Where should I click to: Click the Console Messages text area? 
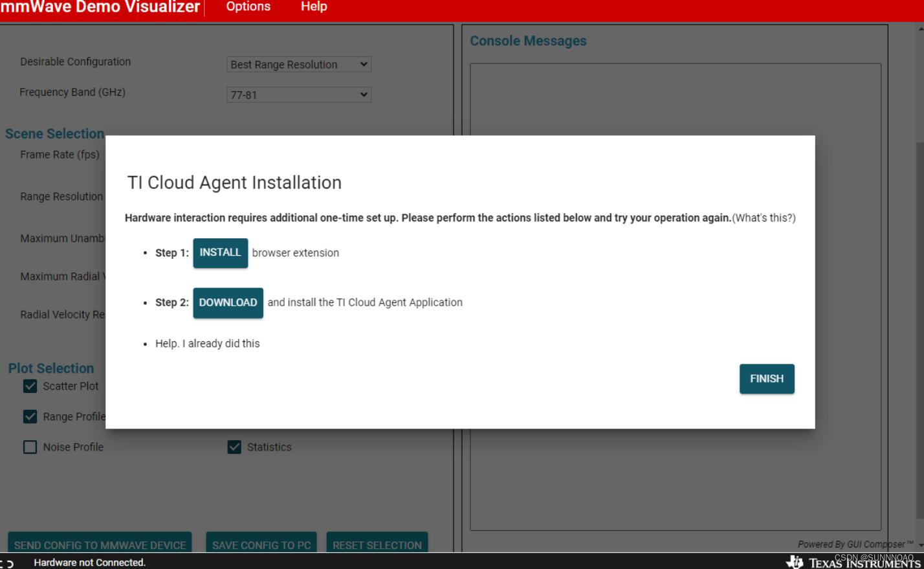tap(676, 296)
